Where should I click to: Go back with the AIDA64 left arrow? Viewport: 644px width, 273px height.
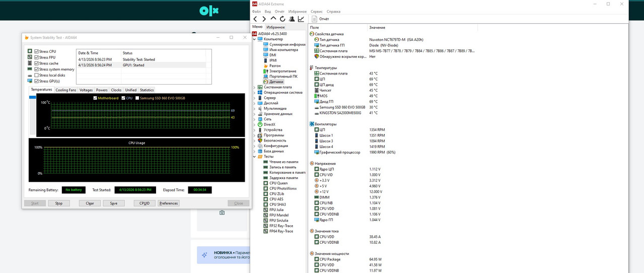click(255, 19)
